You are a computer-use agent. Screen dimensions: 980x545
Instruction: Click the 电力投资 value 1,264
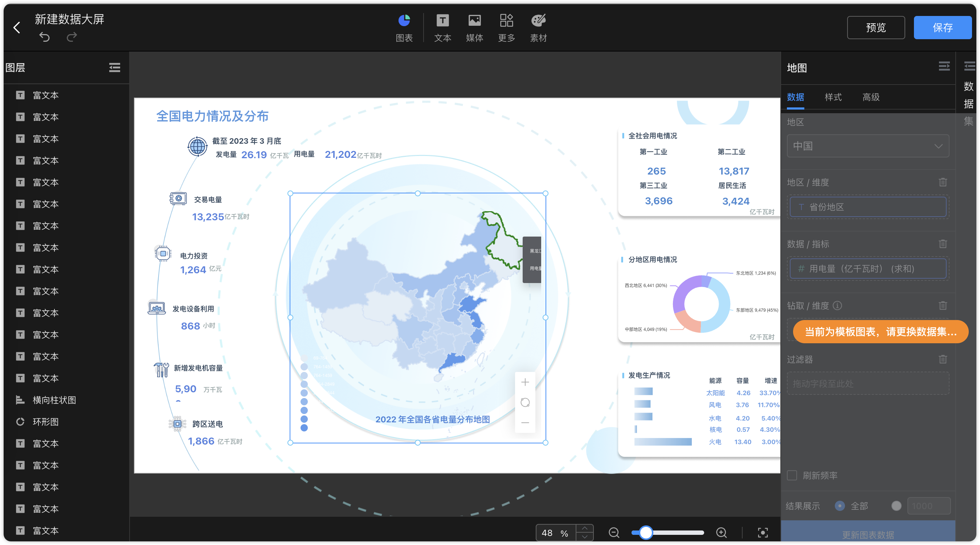point(193,270)
